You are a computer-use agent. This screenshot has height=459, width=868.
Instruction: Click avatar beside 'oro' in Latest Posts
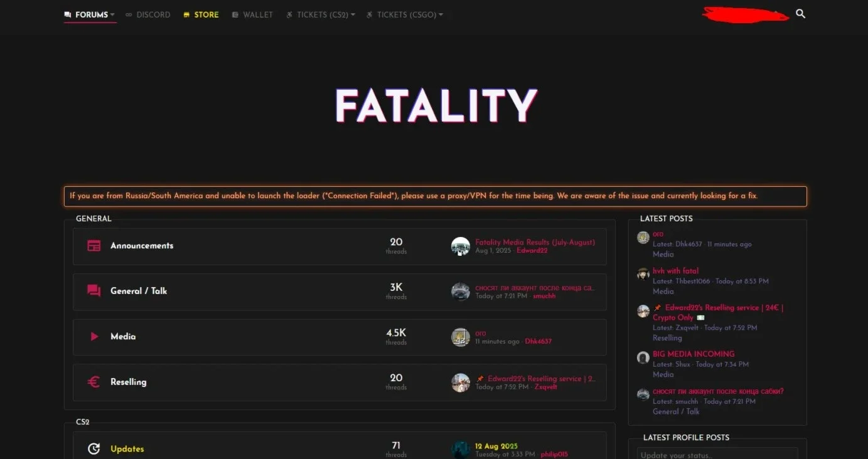643,238
